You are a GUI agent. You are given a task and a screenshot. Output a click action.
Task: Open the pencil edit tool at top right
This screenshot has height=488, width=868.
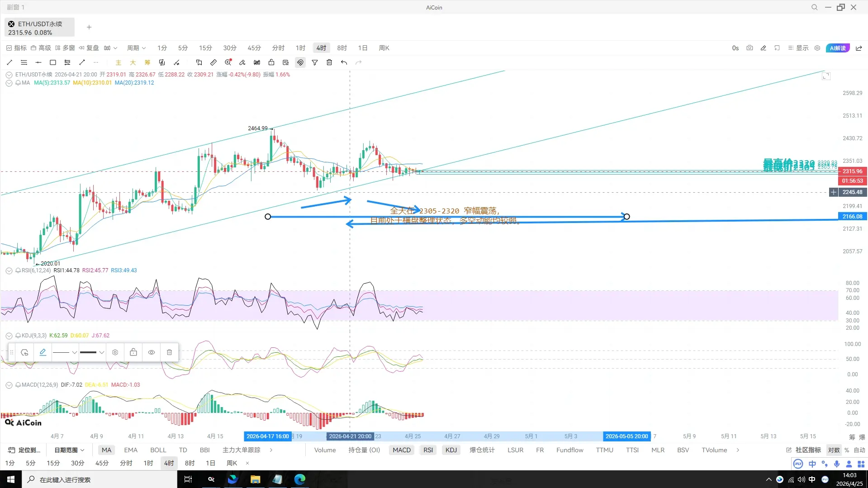point(764,48)
